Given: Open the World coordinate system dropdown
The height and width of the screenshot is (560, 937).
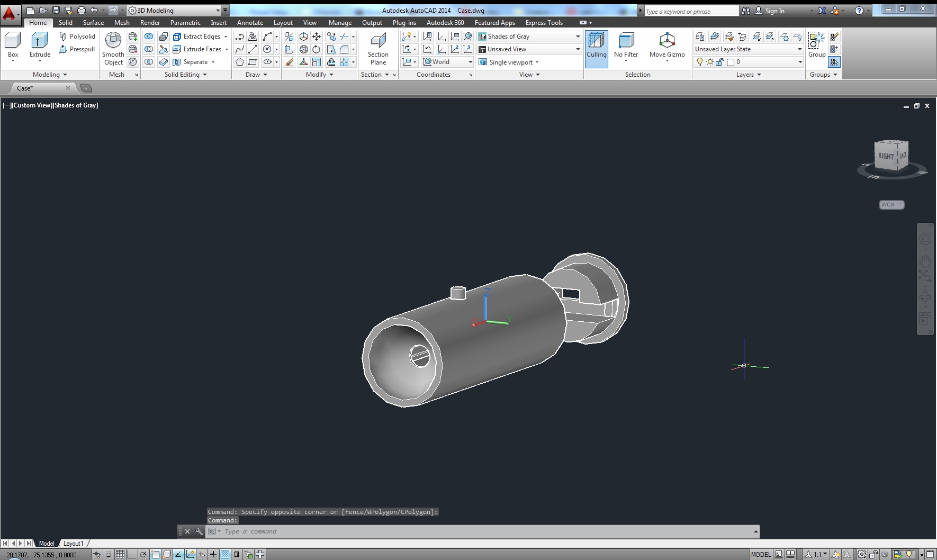Looking at the screenshot, I should 447,62.
